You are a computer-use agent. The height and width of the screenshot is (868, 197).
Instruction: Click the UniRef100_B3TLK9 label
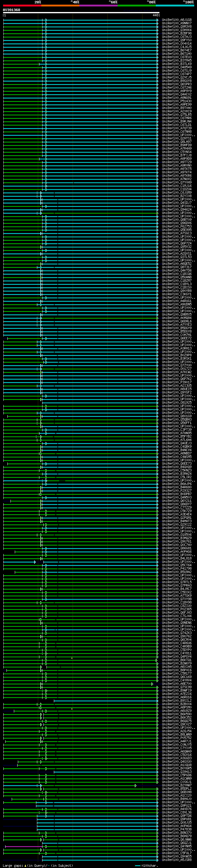(177, 64)
